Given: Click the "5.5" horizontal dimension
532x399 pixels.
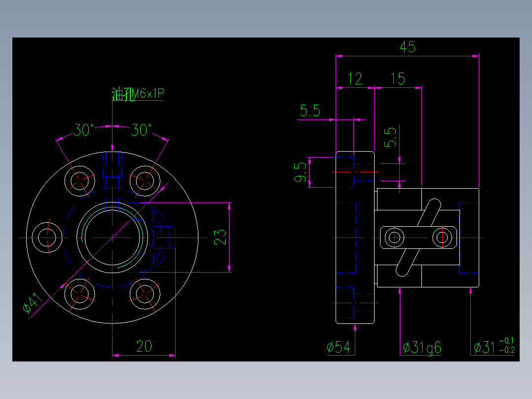Looking at the screenshot, I should tap(311, 110).
